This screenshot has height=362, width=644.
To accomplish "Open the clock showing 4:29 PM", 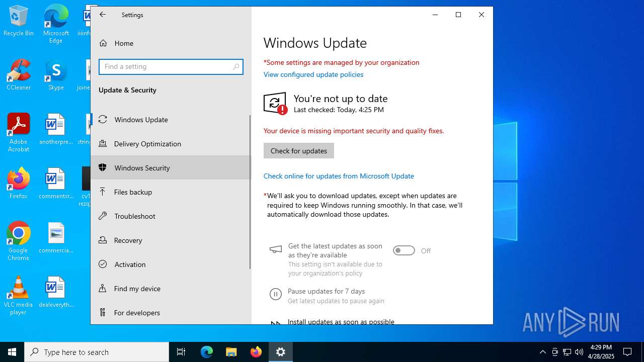I will pos(601,352).
